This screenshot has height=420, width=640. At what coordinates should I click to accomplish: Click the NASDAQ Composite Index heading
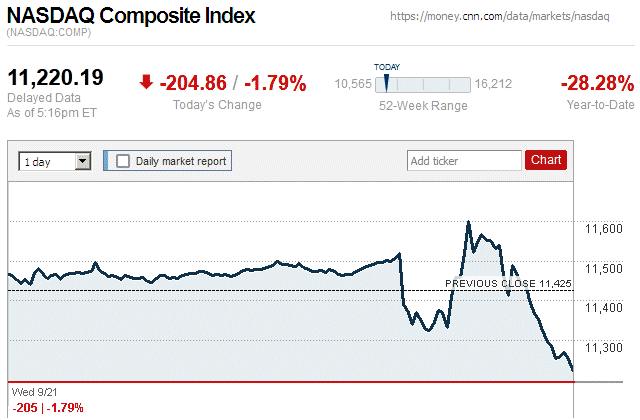click(131, 17)
